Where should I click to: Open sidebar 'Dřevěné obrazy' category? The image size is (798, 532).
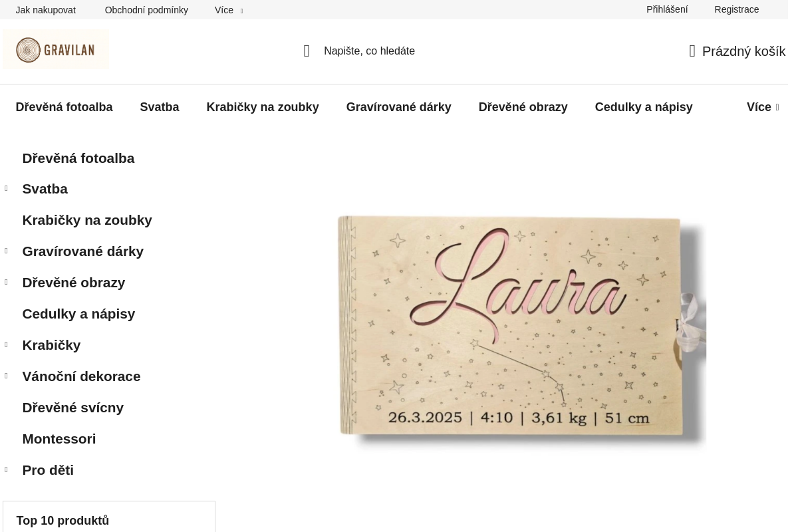click(x=74, y=283)
